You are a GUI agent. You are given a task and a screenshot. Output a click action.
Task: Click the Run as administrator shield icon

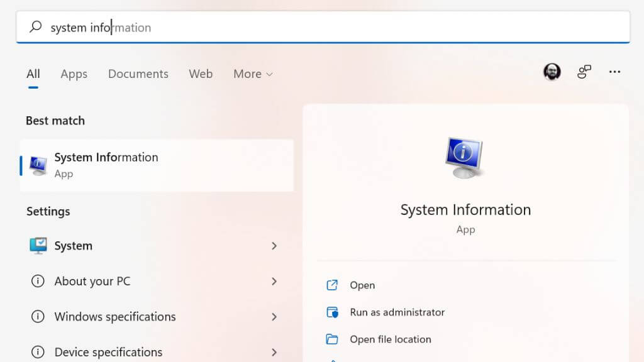[332, 312]
